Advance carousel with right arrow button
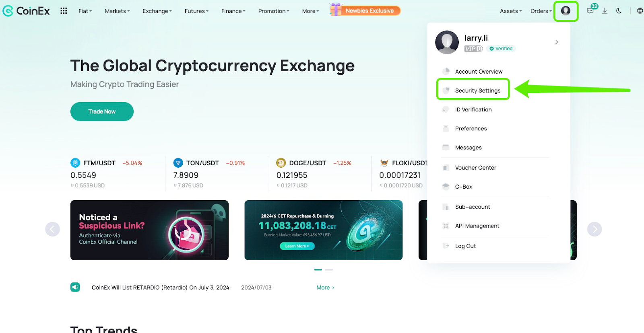The image size is (644, 333). tap(594, 229)
